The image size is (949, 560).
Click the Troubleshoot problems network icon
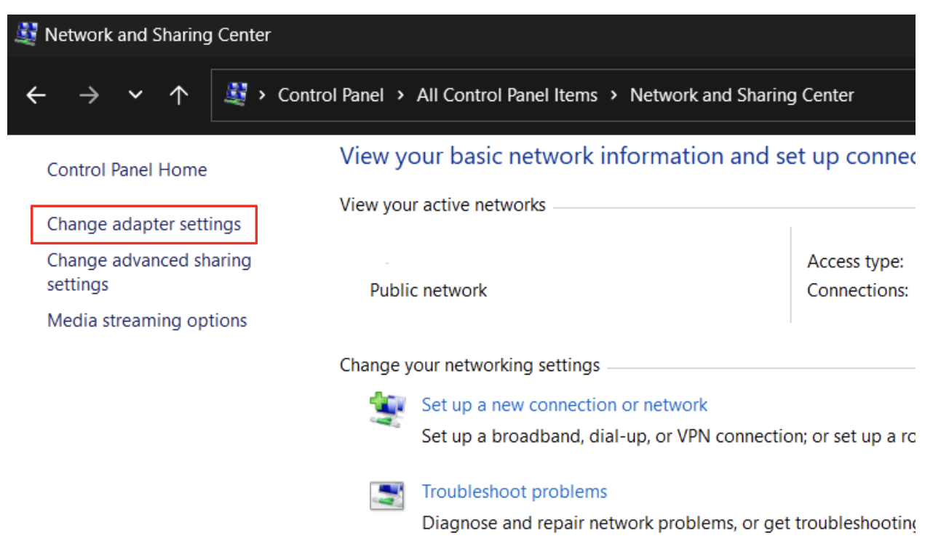click(388, 494)
